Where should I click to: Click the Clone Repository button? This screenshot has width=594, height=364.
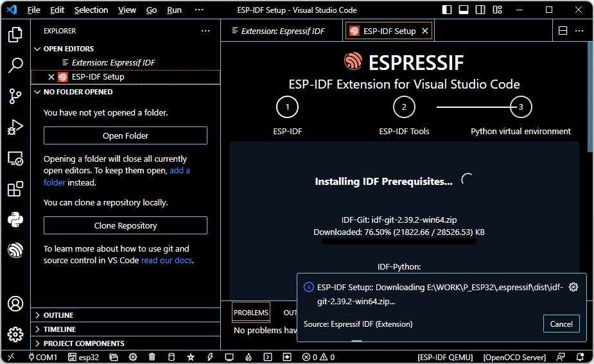(125, 225)
